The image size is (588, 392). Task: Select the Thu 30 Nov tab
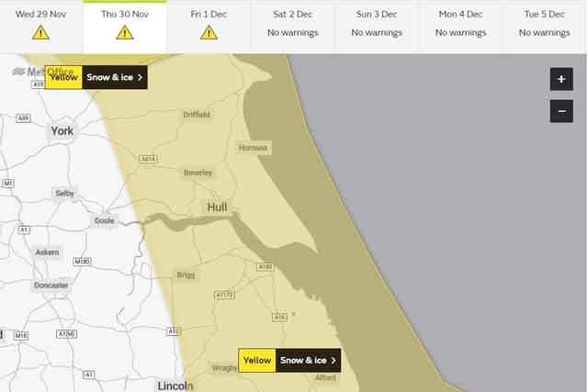(x=125, y=27)
